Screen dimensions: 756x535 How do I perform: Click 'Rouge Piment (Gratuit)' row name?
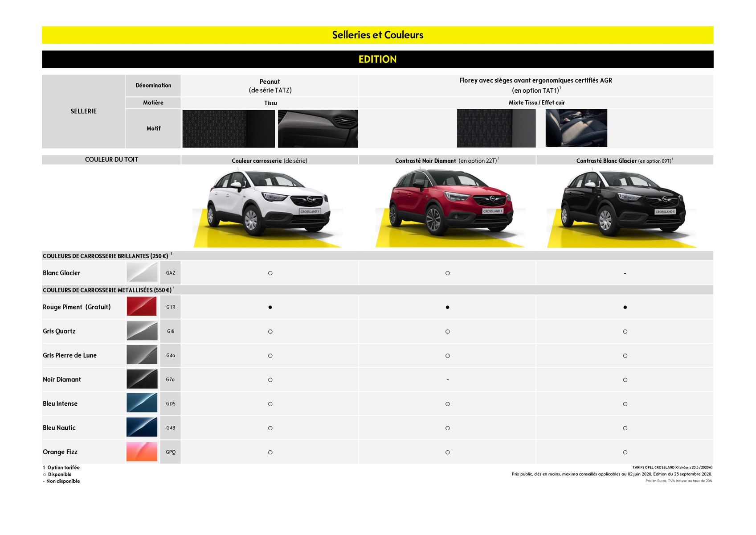[77, 307]
